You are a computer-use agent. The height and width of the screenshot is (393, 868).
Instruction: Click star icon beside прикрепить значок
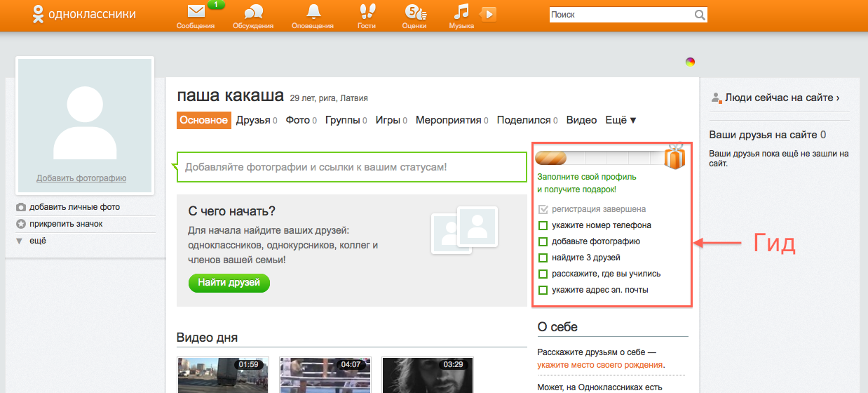click(21, 224)
